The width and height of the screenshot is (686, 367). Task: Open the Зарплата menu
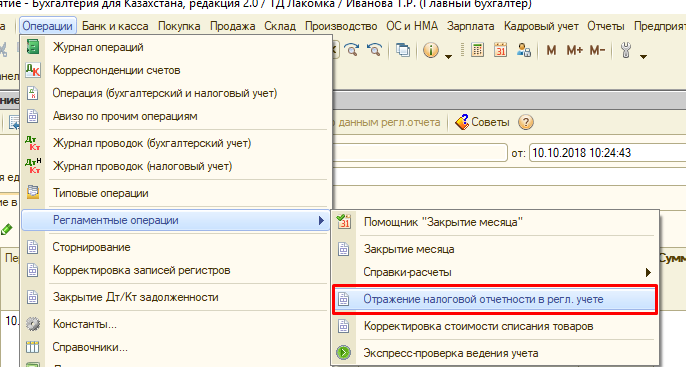pos(470,26)
